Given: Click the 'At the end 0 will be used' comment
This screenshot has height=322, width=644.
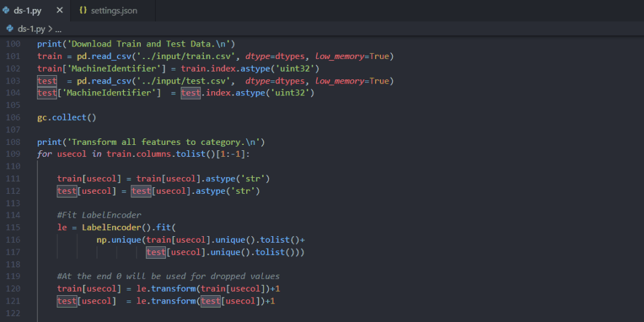Looking at the screenshot, I should 168,277.
